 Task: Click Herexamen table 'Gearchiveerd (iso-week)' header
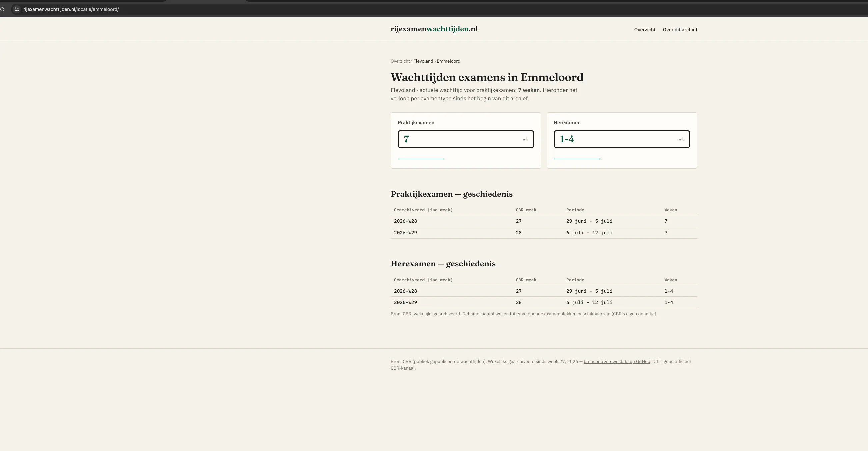(x=423, y=280)
